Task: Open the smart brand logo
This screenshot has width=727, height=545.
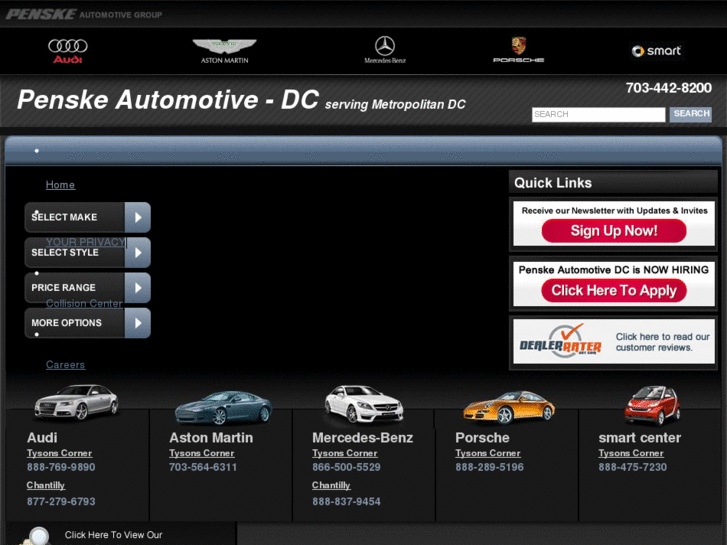Action: (x=656, y=51)
